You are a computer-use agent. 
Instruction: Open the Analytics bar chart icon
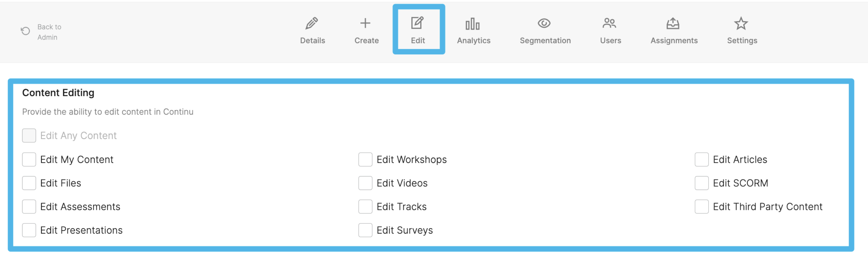tap(472, 24)
